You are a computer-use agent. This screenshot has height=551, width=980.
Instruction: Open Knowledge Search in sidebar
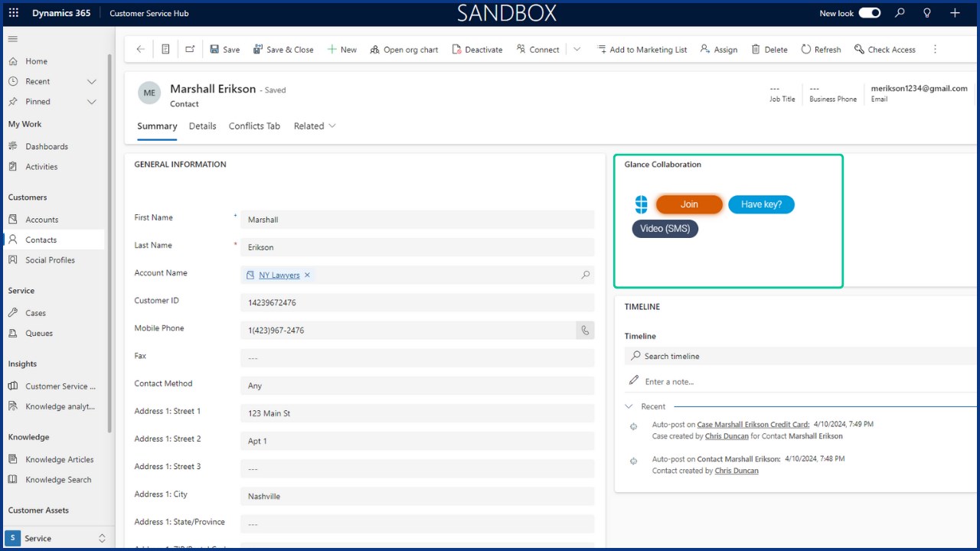[x=58, y=480]
